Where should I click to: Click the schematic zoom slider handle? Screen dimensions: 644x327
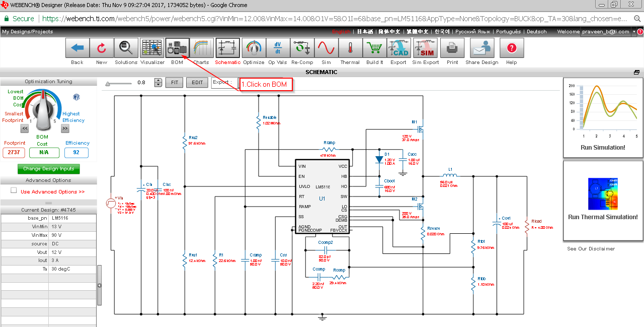click(x=108, y=84)
